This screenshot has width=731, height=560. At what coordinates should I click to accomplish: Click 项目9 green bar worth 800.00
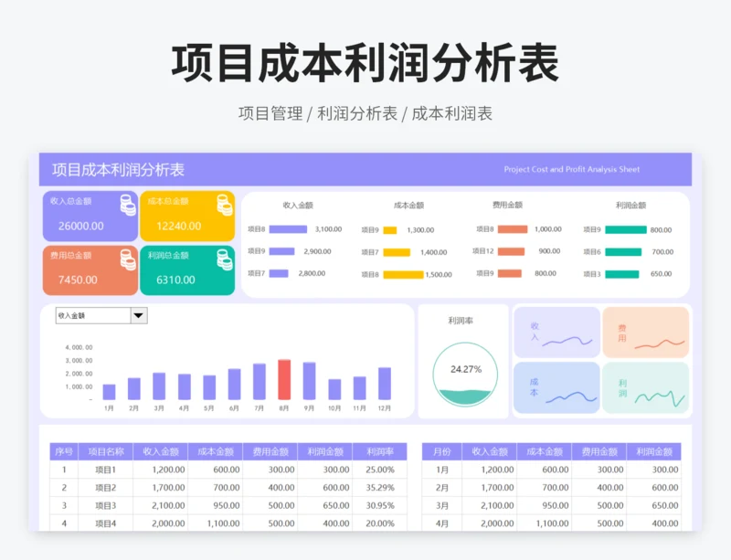point(626,229)
